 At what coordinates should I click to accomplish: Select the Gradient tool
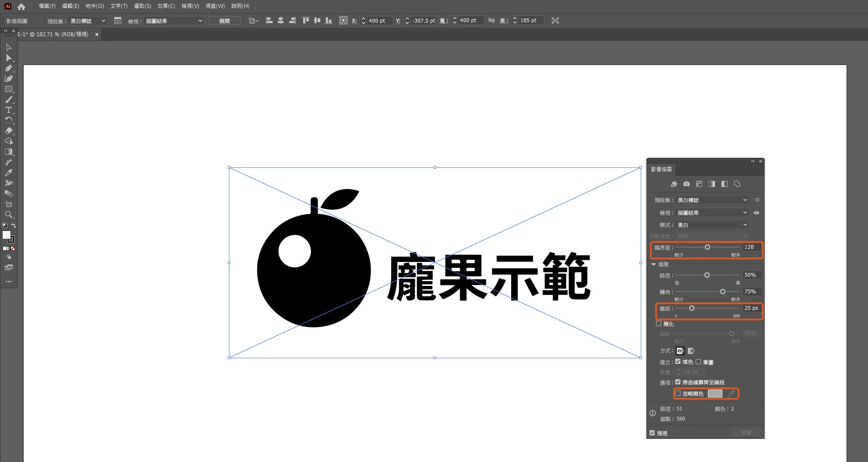point(9,152)
